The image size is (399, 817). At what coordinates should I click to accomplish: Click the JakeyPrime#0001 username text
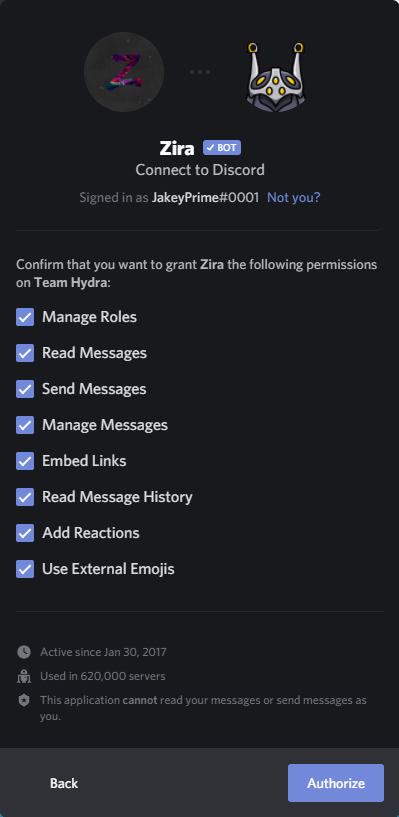(x=205, y=197)
